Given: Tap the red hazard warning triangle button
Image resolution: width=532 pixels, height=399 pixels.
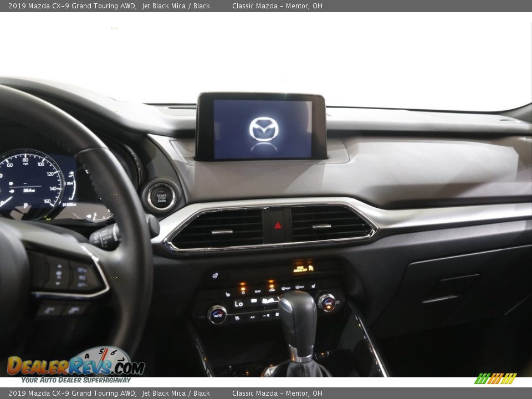Looking at the screenshot, I should 278,226.
